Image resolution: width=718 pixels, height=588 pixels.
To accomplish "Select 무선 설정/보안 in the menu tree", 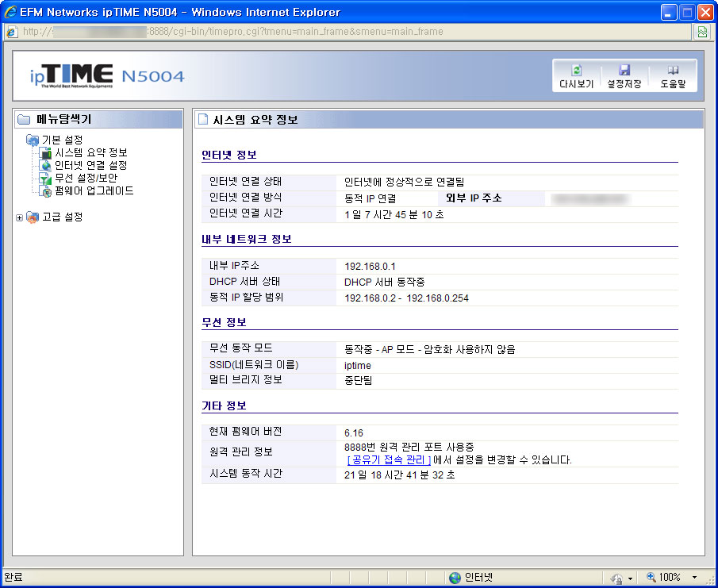I will click(86, 178).
